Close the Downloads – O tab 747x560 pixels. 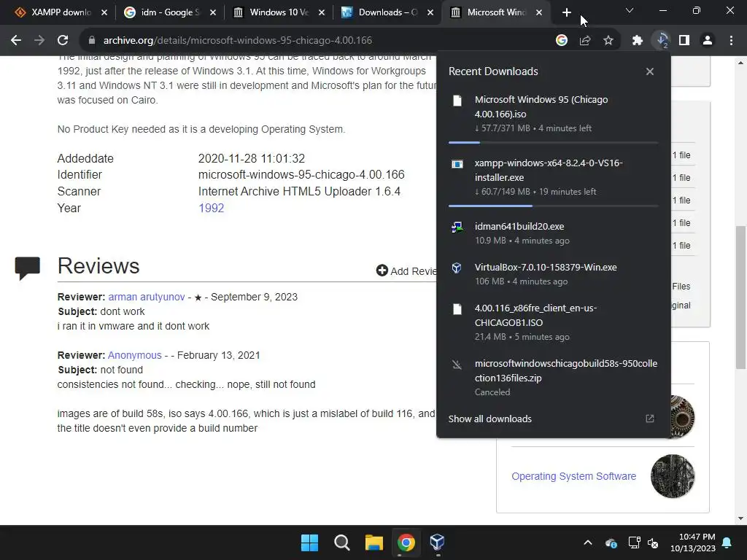click(x=430, y=12)
